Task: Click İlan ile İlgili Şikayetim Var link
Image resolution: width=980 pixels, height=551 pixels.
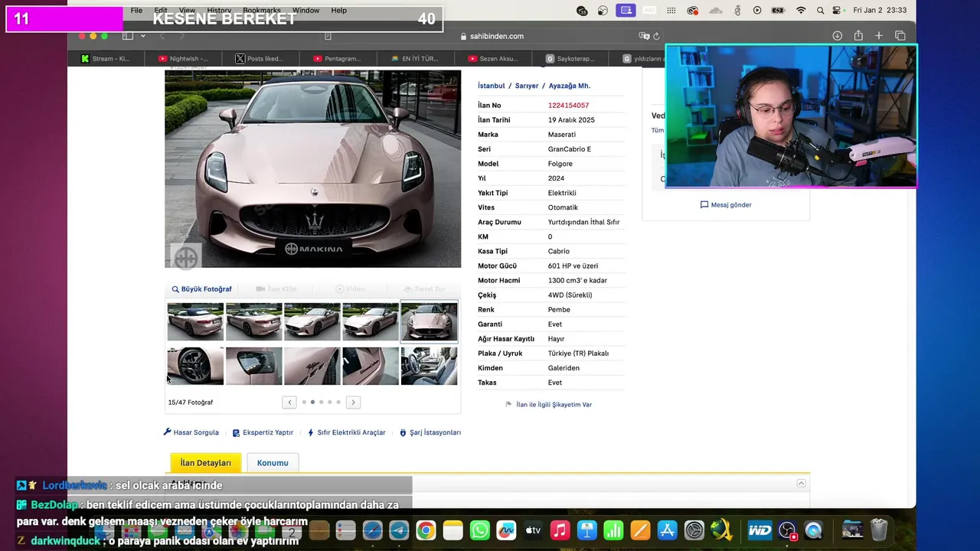Action: click(x=549, y=404)
